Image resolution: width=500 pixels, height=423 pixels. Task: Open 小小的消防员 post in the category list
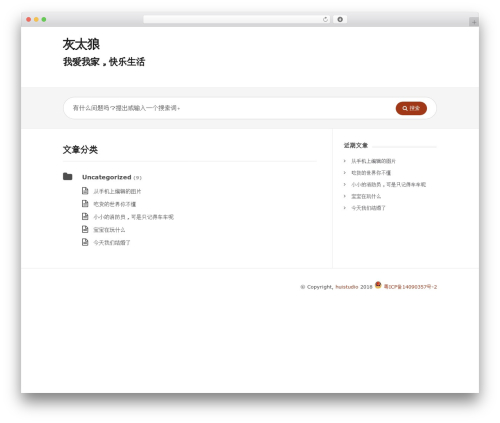(x=133, y=217)
